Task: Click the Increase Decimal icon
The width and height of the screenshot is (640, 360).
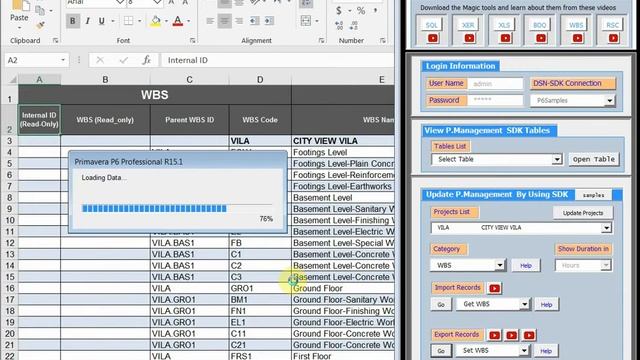Action: pyautogui.click(x=339, y=26)
